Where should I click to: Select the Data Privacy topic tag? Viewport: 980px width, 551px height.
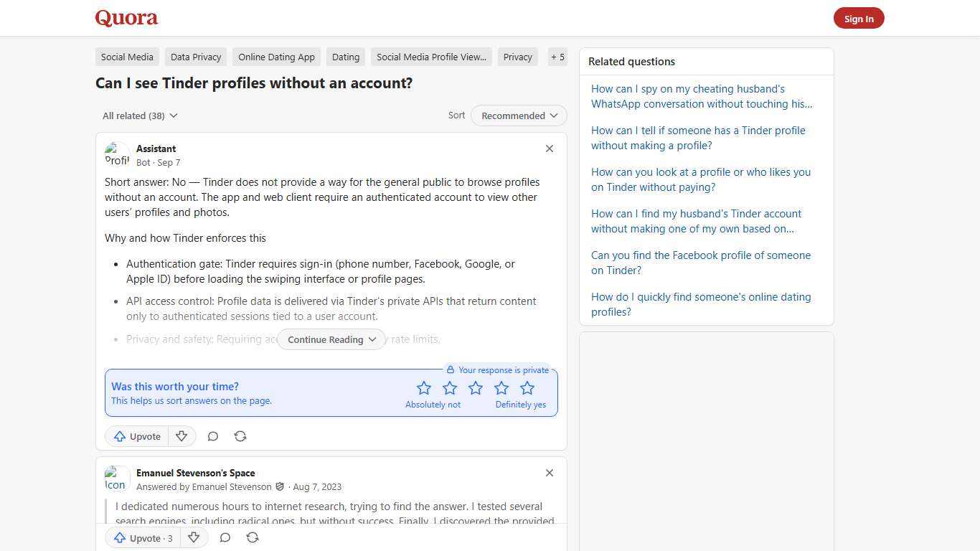(x=195, y=57)
